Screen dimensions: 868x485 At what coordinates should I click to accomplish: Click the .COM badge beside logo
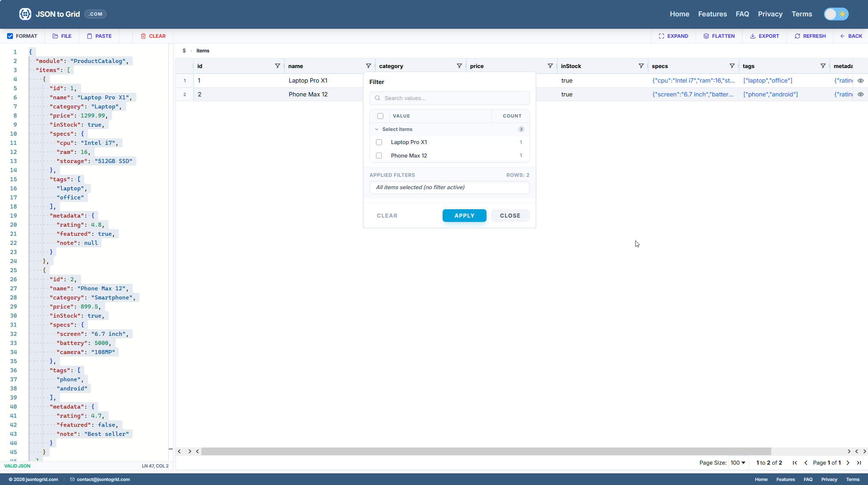(x=95, y=14)
